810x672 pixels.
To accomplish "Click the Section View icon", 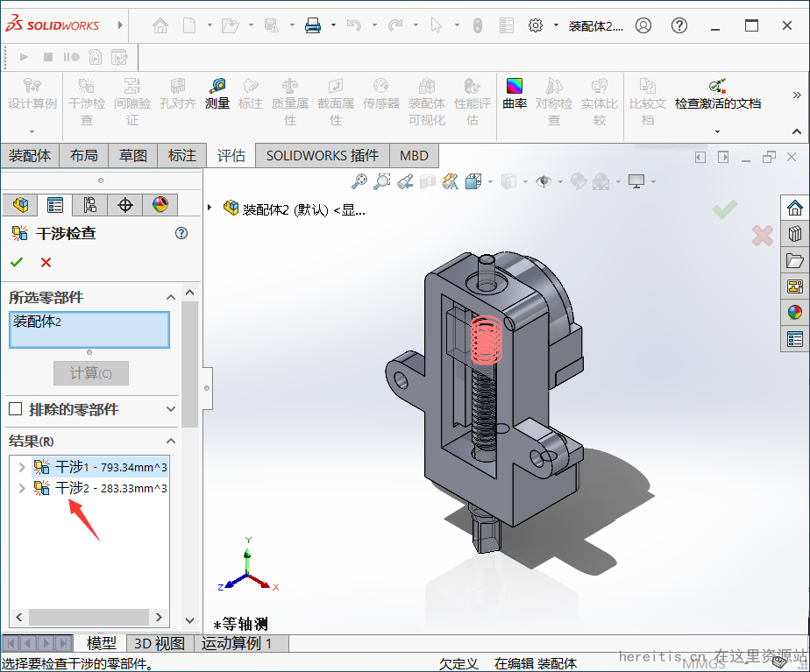I will coord(428,181).
